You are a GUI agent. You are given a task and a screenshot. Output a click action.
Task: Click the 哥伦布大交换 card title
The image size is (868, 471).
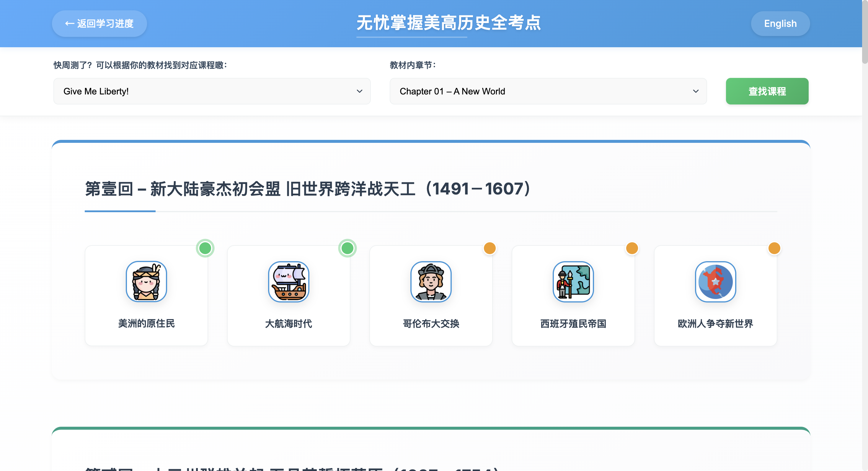[x=431, y=323]
